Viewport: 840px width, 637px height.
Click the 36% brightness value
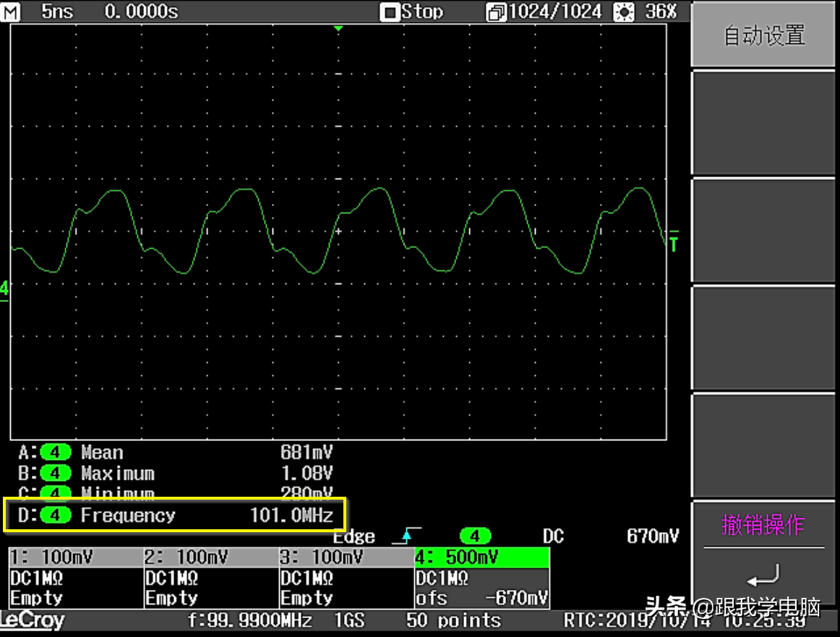661,12
